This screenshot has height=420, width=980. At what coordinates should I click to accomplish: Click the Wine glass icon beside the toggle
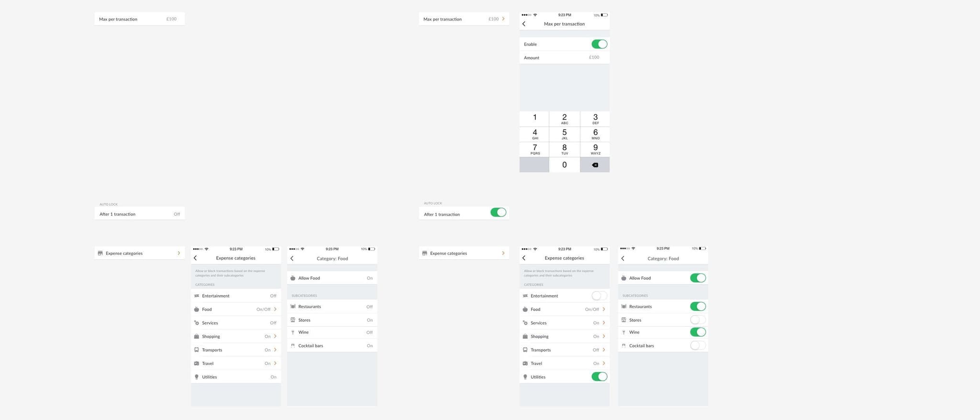click(x=624, y=332)
